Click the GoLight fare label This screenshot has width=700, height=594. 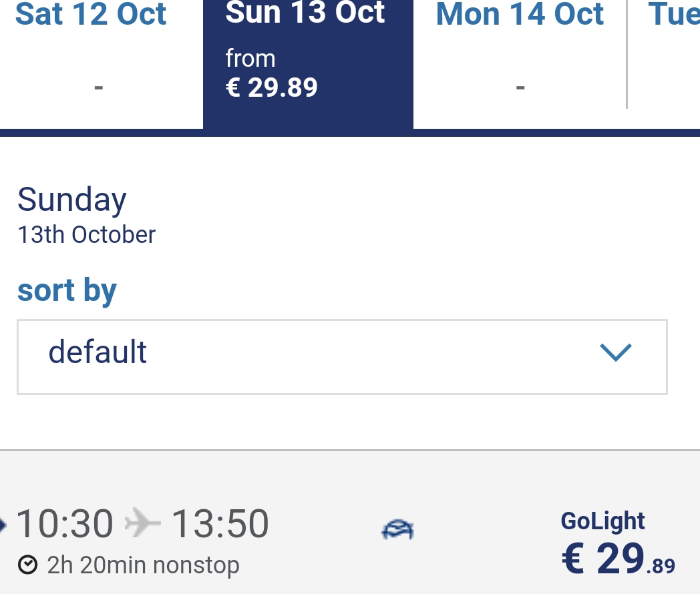pyautogui.click(x=602, y=521)
